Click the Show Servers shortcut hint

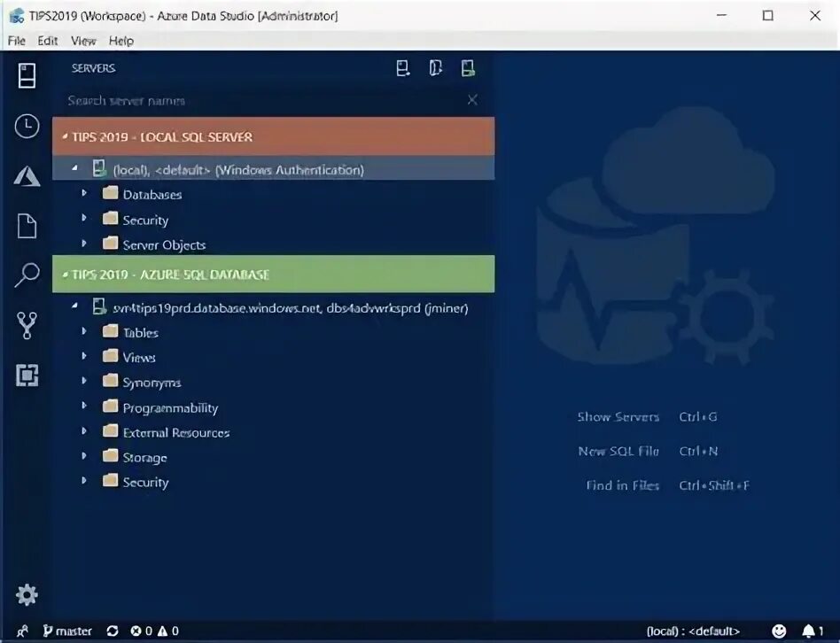(647, 416)
